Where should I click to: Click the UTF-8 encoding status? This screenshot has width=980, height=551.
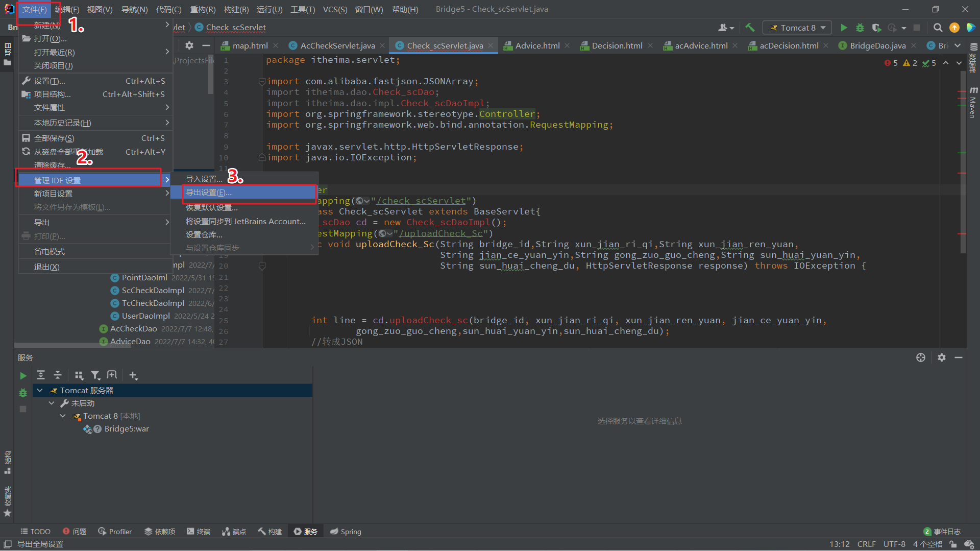click(894, 544)
